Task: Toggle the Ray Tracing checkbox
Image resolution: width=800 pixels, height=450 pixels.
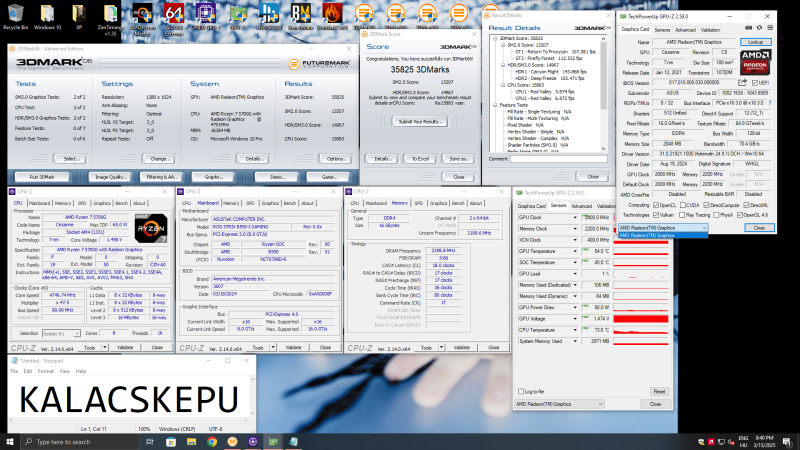Action: [x=683, y=215]
